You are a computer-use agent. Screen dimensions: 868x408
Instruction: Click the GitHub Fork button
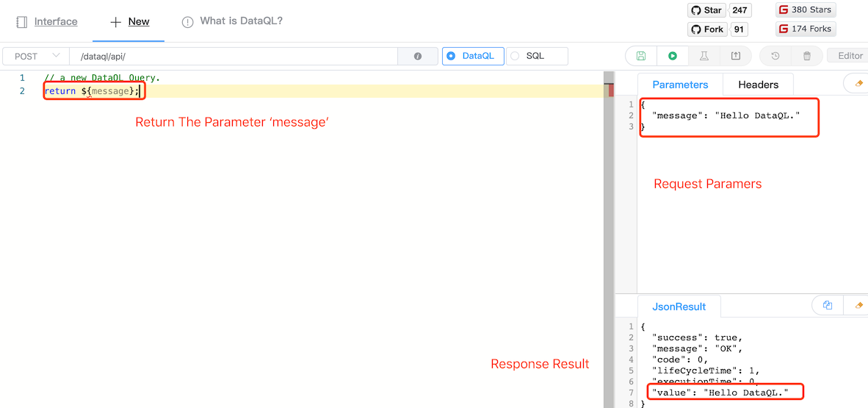[x=707, y=29]
